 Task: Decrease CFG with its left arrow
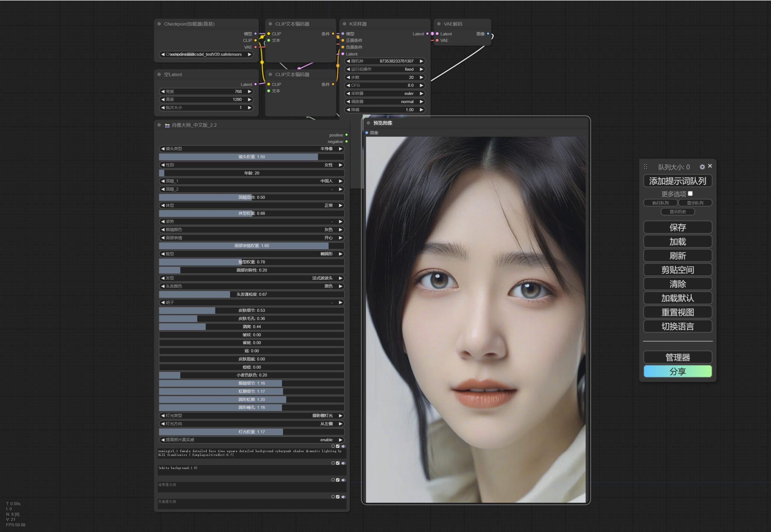[x=348, y=85]
